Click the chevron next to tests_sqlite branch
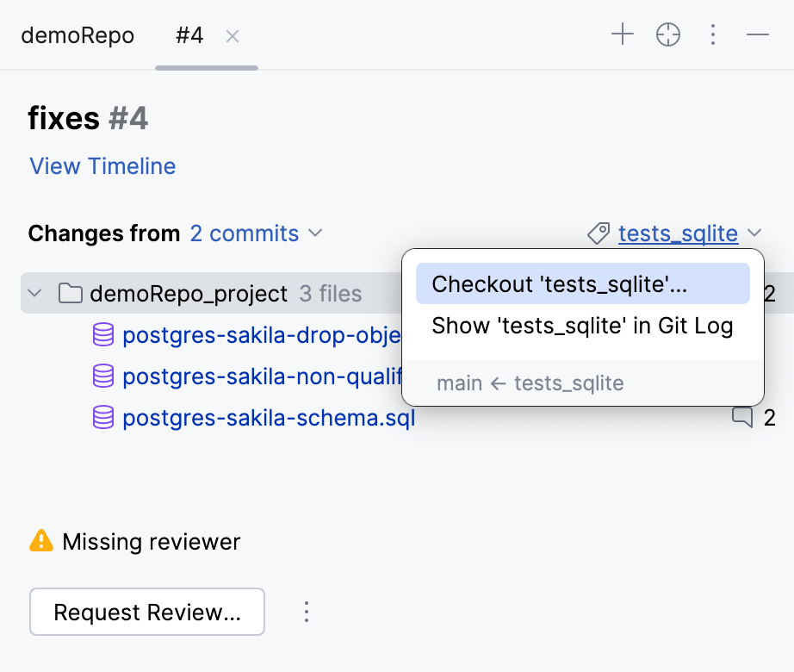The image size is (794, 672). (x=754, y=233)
